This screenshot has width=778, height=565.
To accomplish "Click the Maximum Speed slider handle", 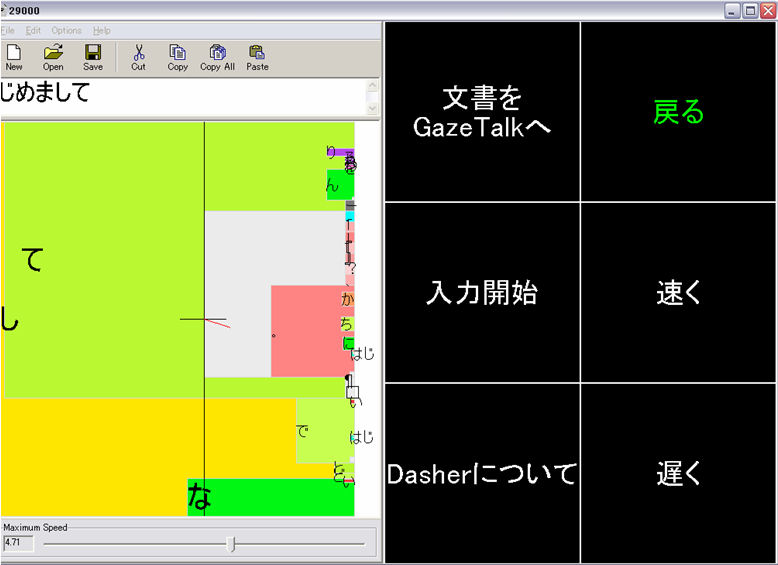I will (231, 544).
